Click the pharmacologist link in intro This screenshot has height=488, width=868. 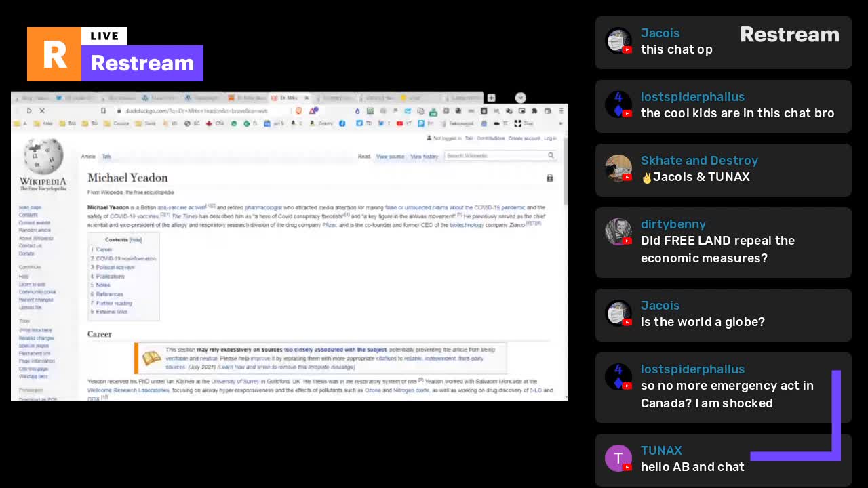(x=263, y=207)
